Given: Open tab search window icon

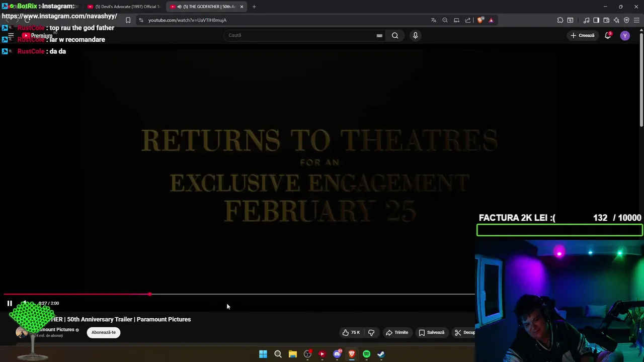Looking at the screenshot, I should [x=570, y=20].
